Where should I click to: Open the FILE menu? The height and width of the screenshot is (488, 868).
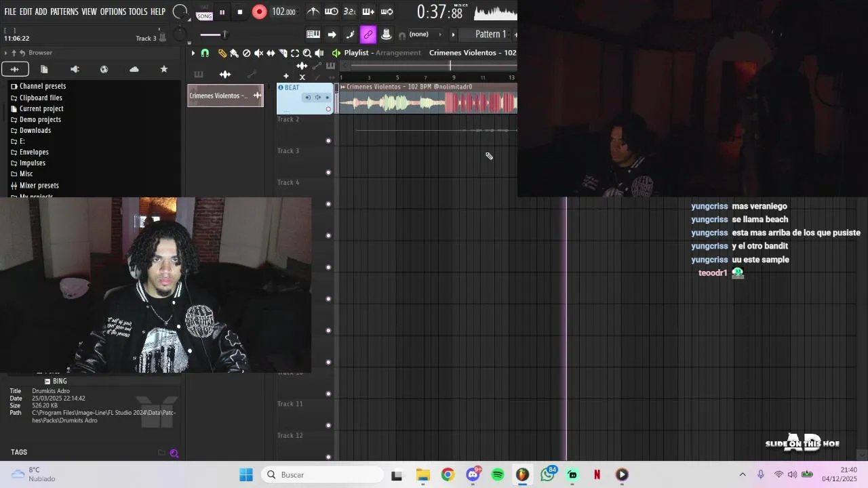coord(10,12)
